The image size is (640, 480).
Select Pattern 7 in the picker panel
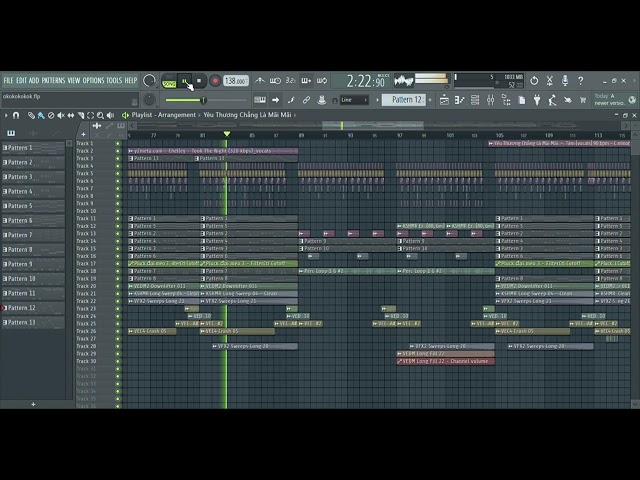click(x=33, y=235)
